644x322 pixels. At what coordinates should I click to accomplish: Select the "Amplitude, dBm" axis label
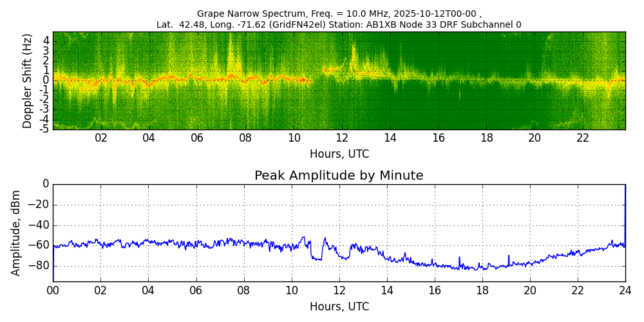pyautogui.click(x=17, y=232)
